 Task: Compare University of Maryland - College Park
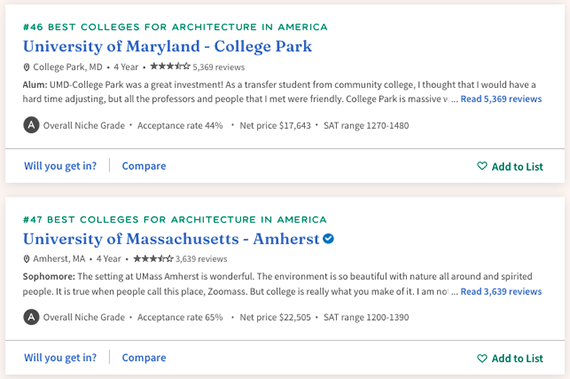(x=144, y=166)
